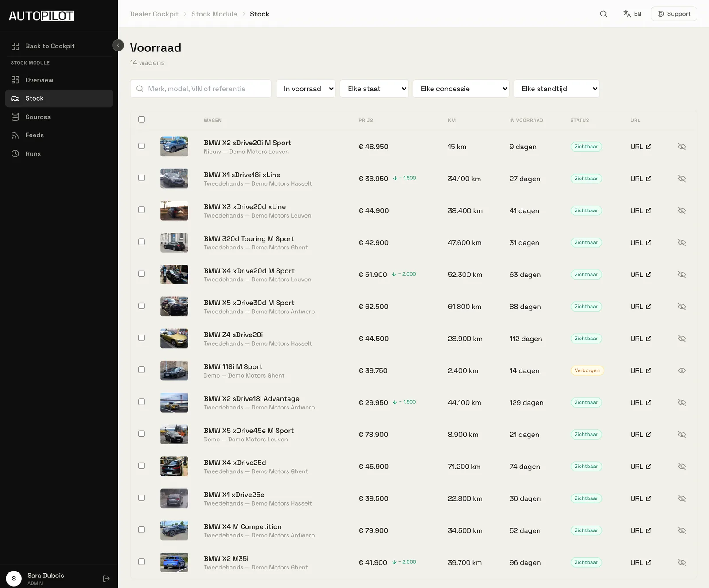Image resolution: width=709 pixels, height=588 pixels.
Task: Click the BMW X2 M35i car thumbnail
Action: [x=174, y=562]
